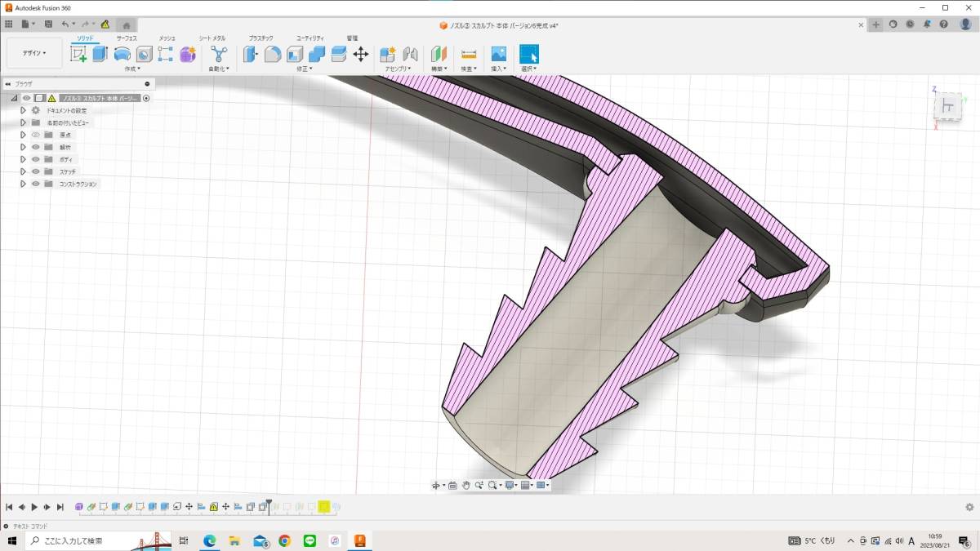Click the Fillet tool icon
980x551 pixels.
273,54
